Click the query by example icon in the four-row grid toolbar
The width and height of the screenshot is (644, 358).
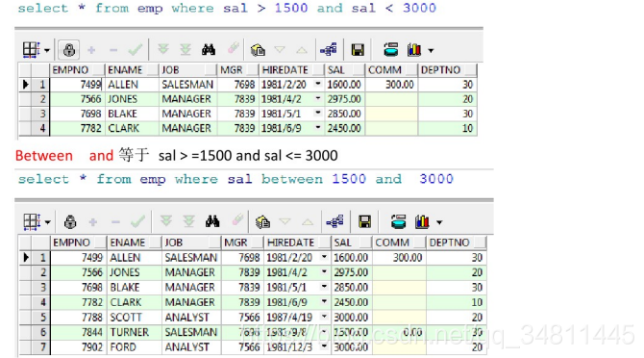pyautogui.click(x=258, y=50)
